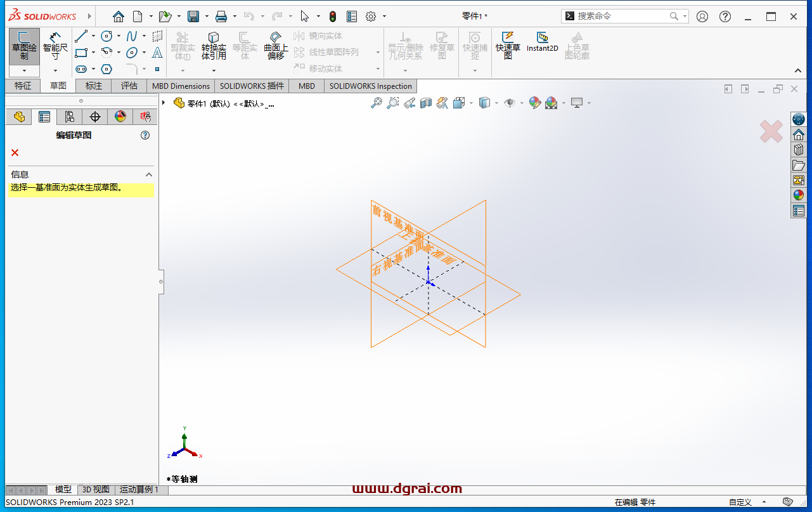Open View Palette in task pane

pos(799,180)
